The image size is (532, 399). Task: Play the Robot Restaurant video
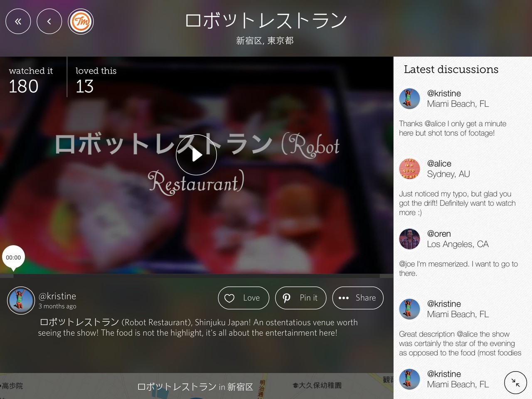(196, 155)
